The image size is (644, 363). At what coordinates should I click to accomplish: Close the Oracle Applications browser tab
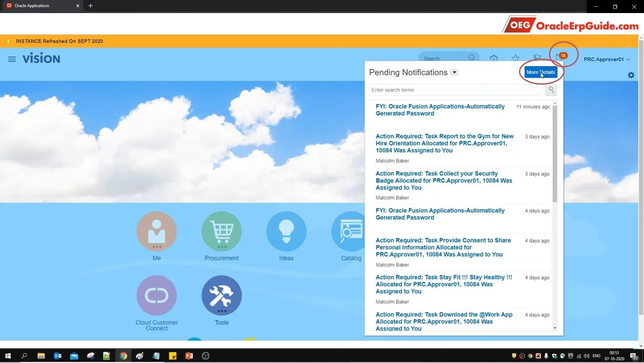pos(77,6)
